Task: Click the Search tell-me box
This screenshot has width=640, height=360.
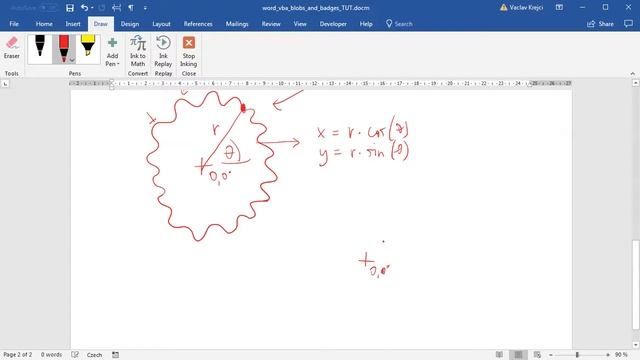Action: [399, 24]
